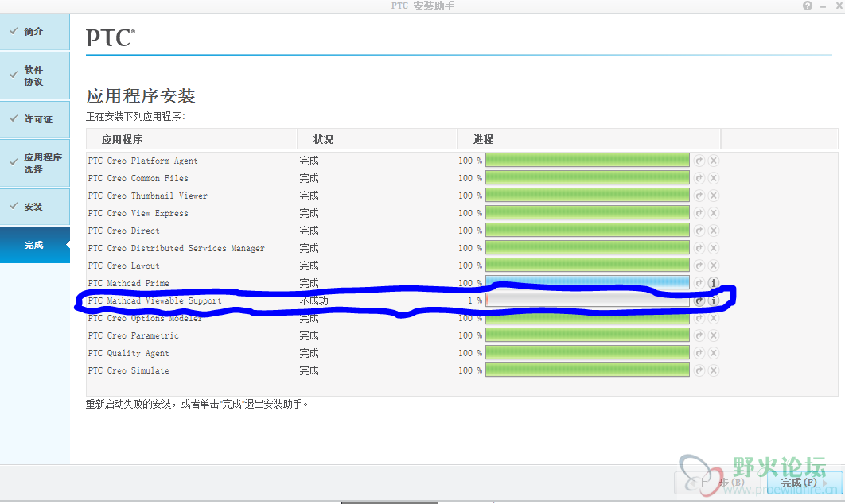Select the PTC Creo Direct row name
Screen dimensions: 845x504
(124, 231)
